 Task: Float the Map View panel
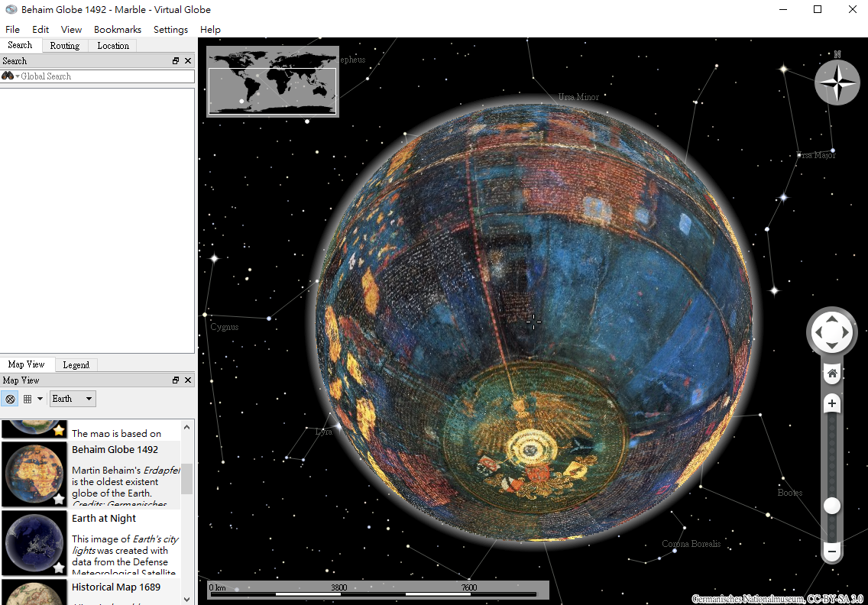point(176,380)
